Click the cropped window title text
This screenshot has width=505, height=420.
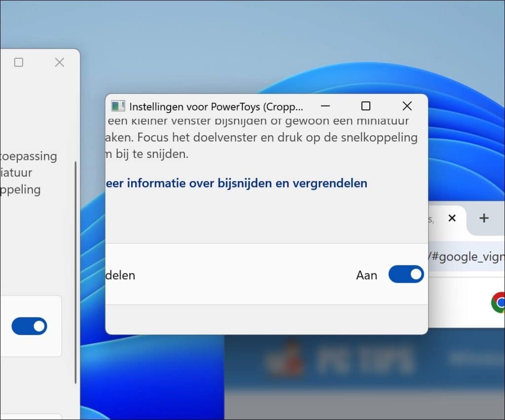[216, 107]
